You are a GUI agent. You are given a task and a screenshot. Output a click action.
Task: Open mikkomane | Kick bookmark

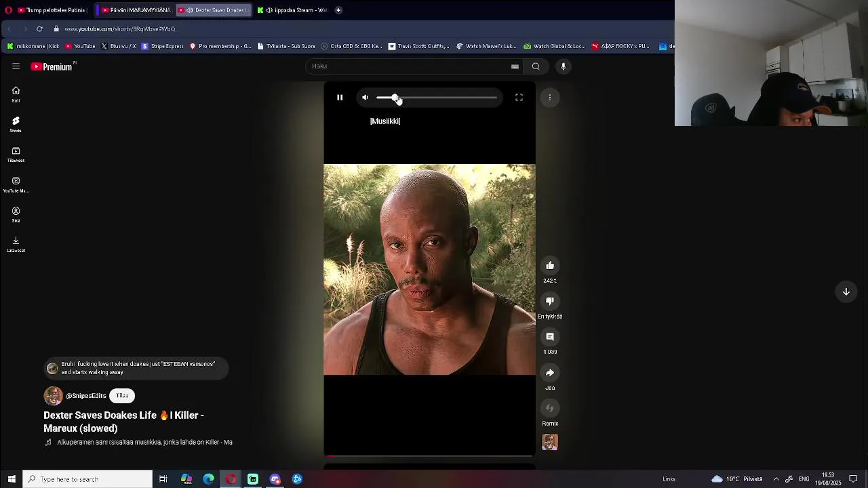[x=33, y=46]
